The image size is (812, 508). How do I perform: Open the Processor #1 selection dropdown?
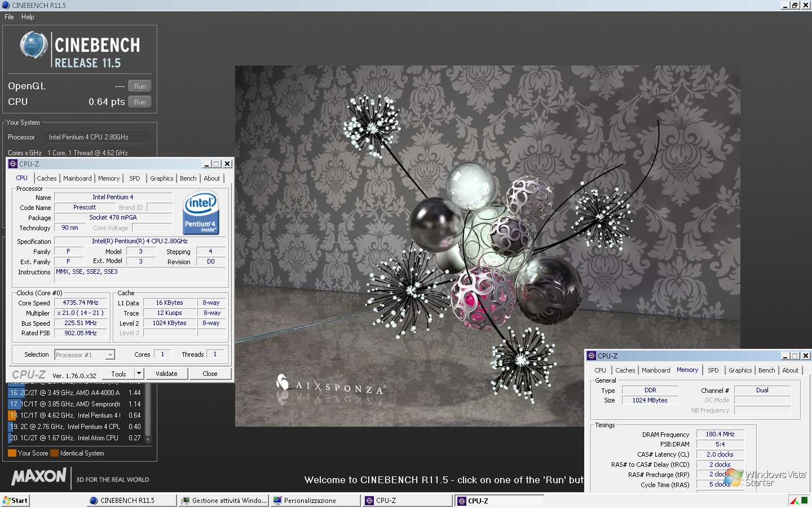(x=85, y=355)
